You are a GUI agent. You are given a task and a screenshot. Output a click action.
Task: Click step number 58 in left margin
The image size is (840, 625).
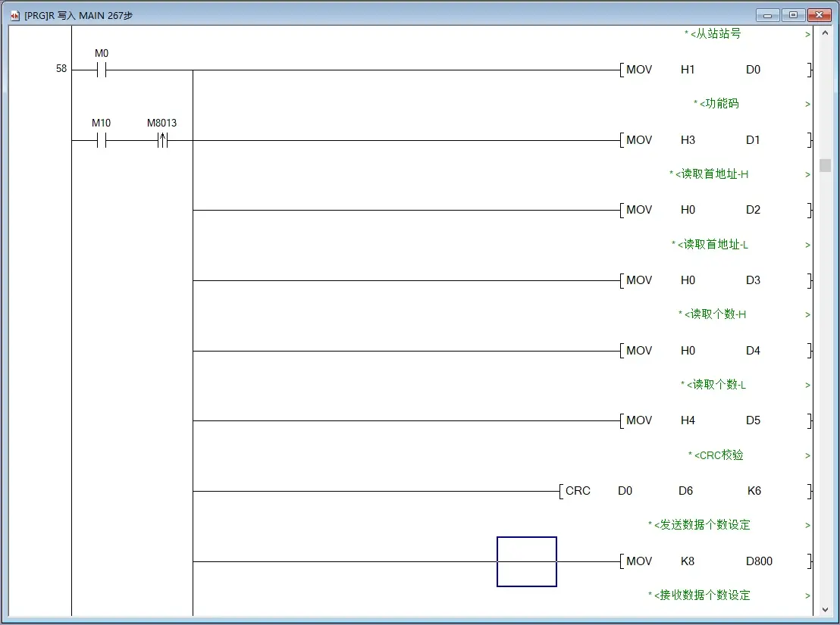coord(61,68)
